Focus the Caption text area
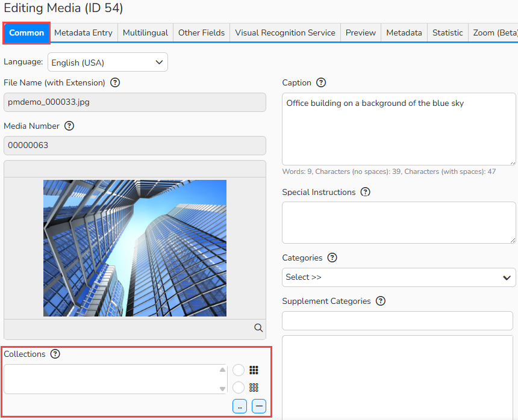The image size is (518, 420). (399, 129)
